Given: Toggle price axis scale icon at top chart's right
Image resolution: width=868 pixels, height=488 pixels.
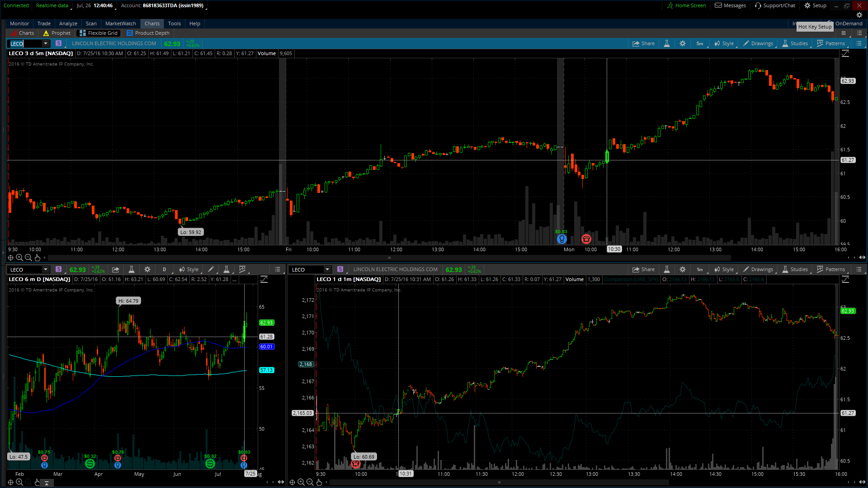Looking at the screenshot, I should (845, 53).
